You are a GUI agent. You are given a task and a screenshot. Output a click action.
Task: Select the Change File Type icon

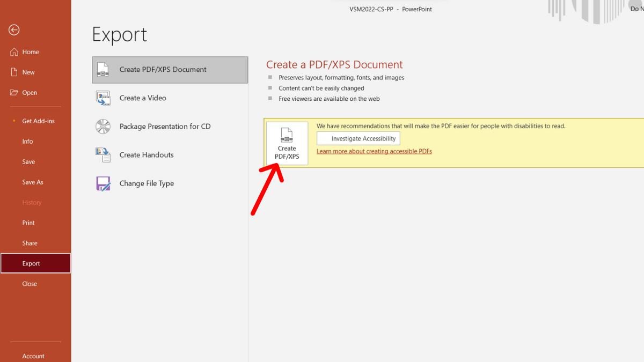(102, 183)
